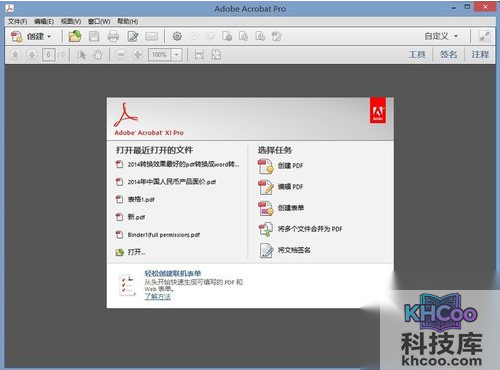The width and height of the screenshot is (500, 370).
Task: Open the zoom percentage dropdown arrow
Action: (x=177, y=55)
